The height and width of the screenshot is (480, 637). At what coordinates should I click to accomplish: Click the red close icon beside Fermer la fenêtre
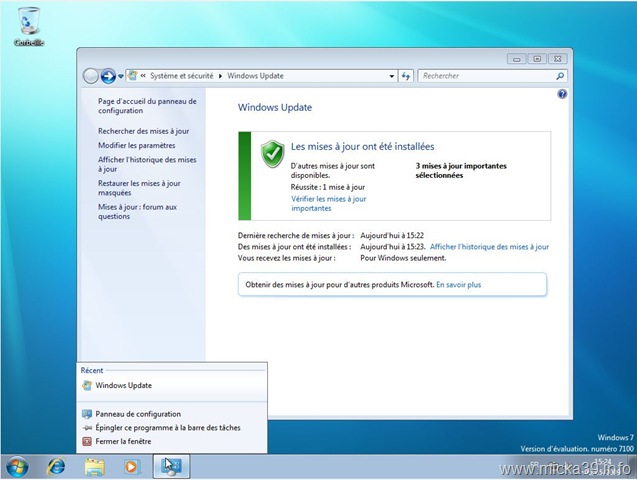coord(87,441)
